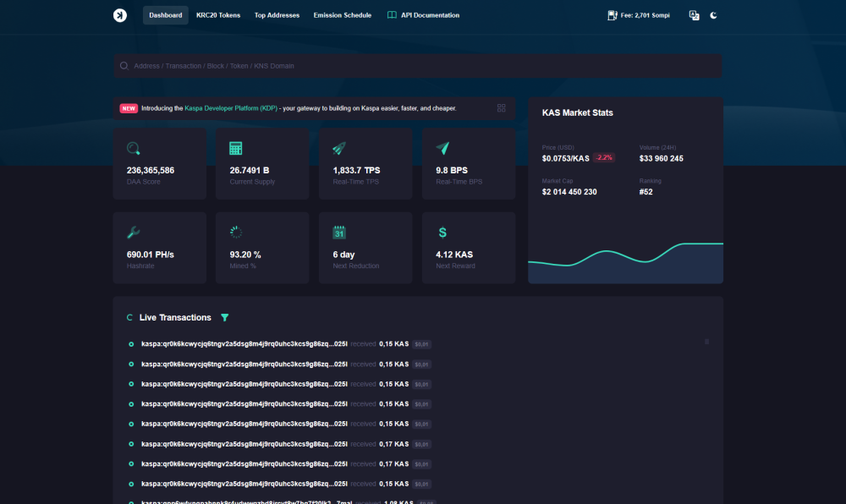846x504 pixels.
Task: Click the $0.0753/KAS price value
Action: tap(565, 158)
